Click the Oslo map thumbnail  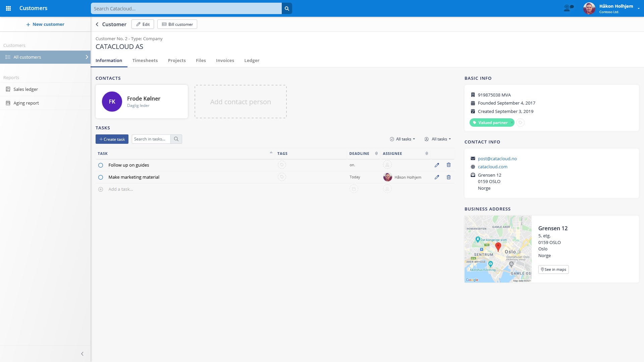[498, 249]
